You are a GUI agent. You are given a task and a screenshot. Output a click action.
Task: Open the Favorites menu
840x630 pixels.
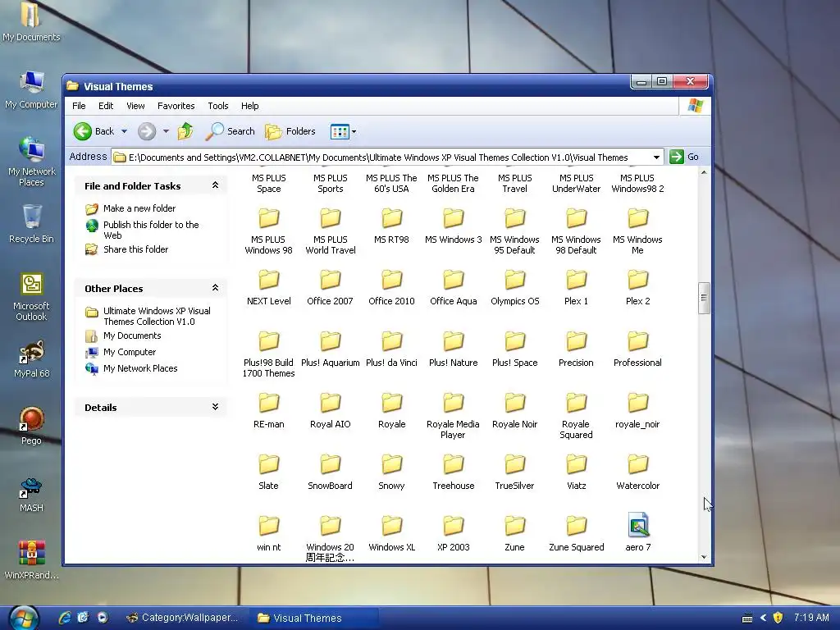[176, 106]
